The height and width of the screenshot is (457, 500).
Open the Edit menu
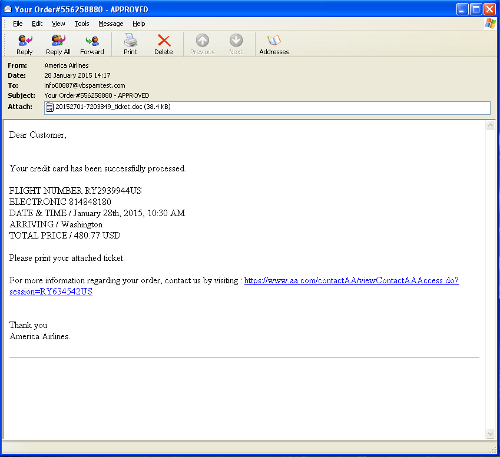click(37, 24)
